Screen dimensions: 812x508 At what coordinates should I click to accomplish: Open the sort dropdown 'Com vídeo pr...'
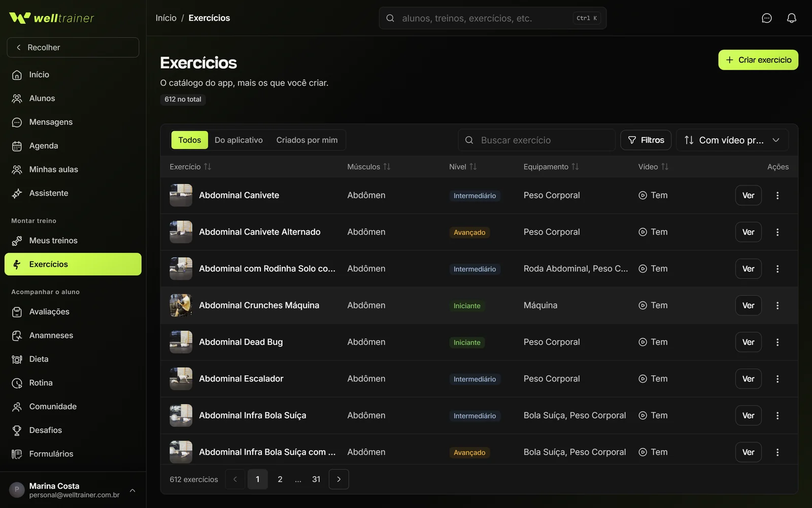click(732, 140)
